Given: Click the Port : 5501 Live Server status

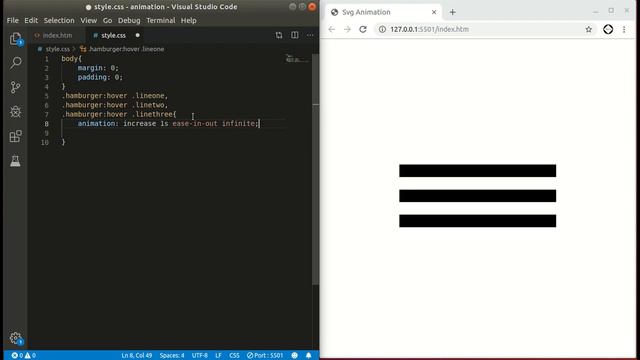Looking at the screenshot, I should point(265,356).
